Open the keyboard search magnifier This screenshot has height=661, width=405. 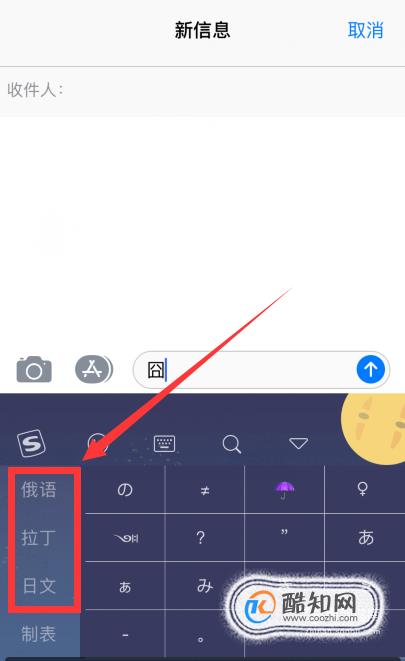point(231,444)
